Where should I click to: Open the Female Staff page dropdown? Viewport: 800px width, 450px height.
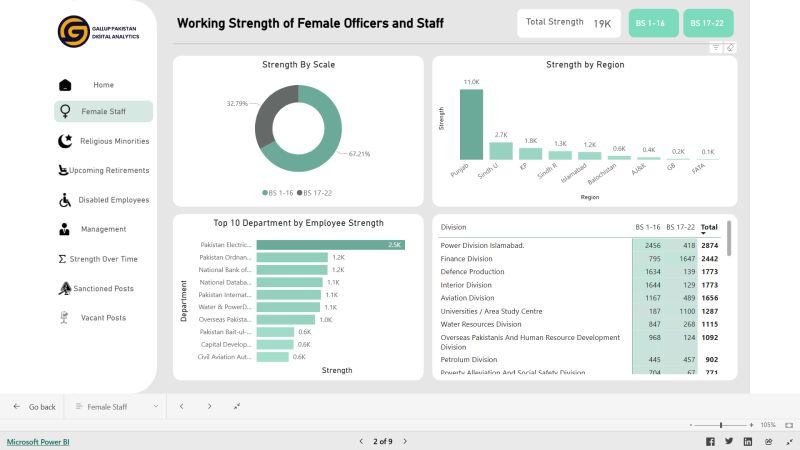[156, 407]
